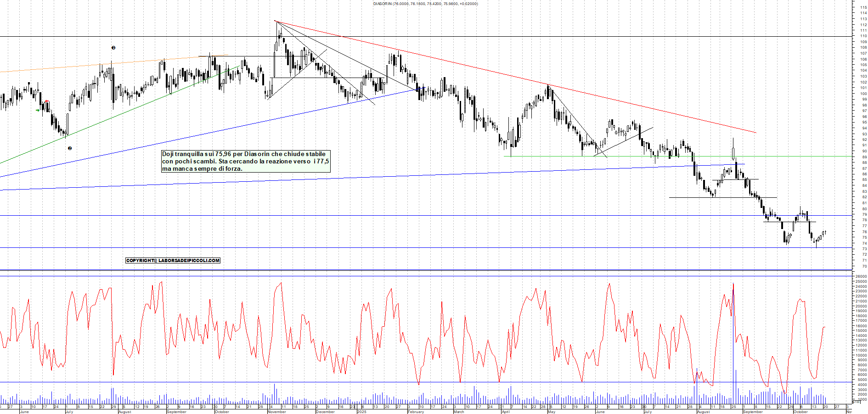Select the Doji tranquilla commentary text box

tap(245, 161)
